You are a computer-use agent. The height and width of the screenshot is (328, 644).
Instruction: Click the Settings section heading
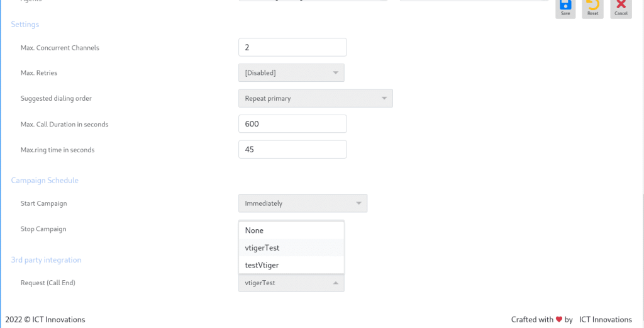pos(25,25)
